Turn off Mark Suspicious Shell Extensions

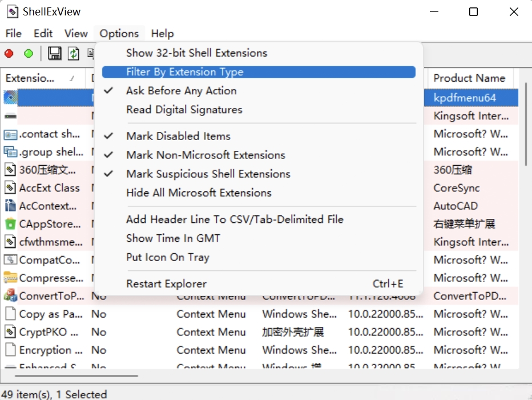pyautogui.click(x=208, y=174)
